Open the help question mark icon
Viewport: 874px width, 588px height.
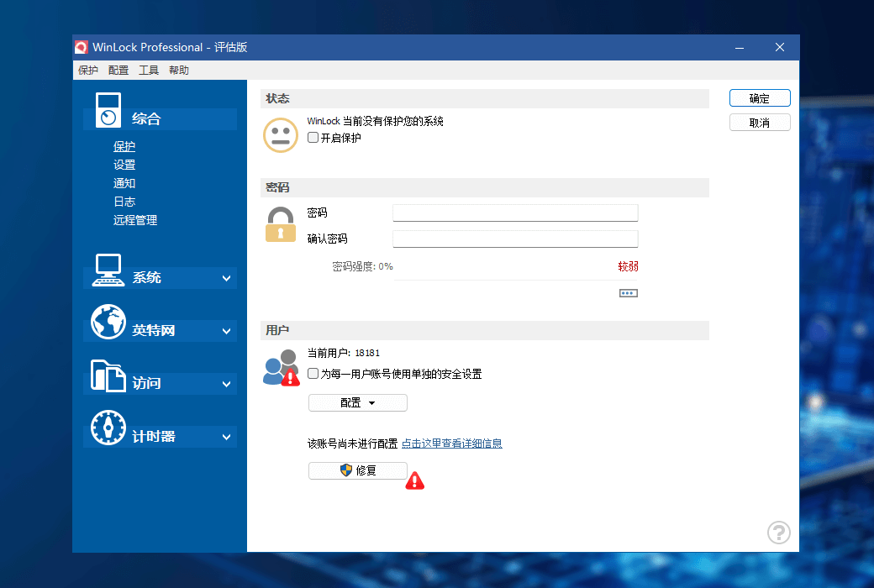click(x=779, y=533)
